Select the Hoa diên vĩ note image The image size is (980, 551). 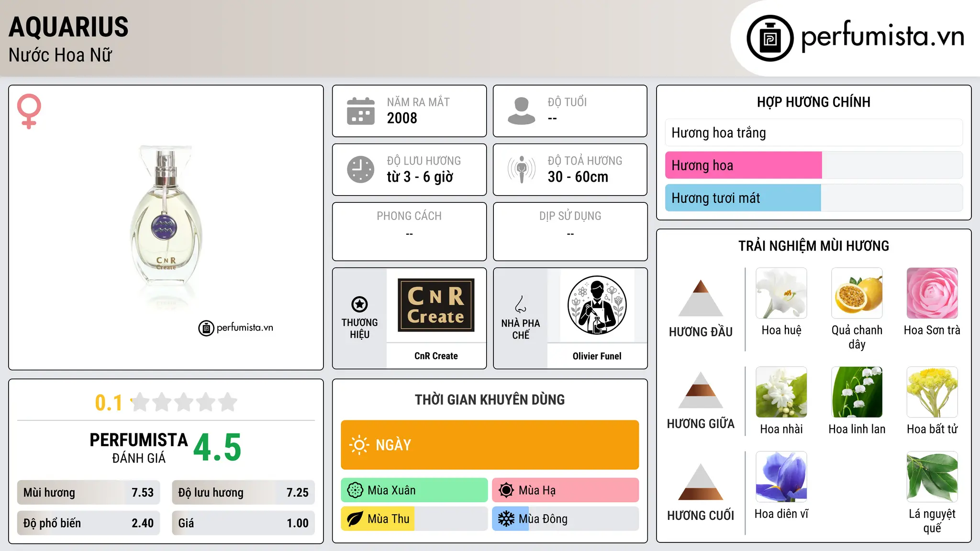[x=781, y=477]
